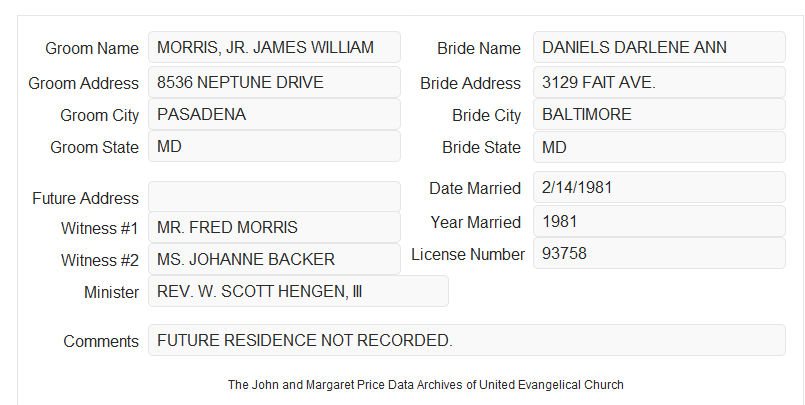The image size is (805, 405).
Task: Click the License Number field
Action: click(659, 253)
